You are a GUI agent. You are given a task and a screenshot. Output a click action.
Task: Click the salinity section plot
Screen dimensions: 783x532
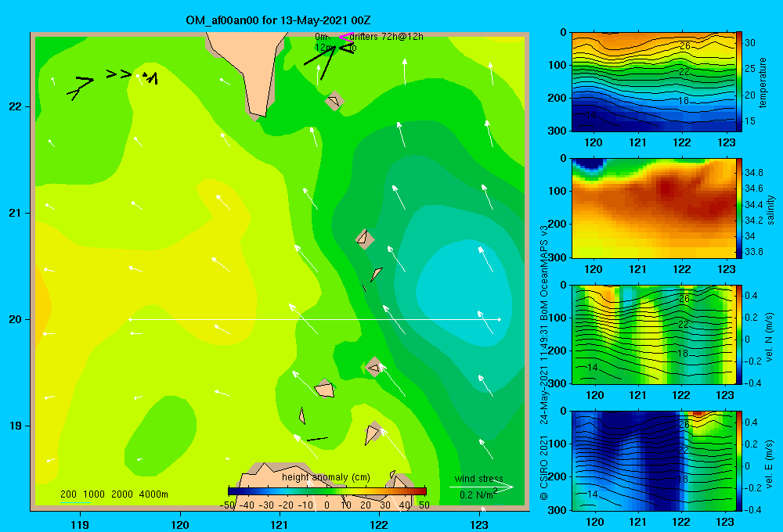click(x=653, y=208)
